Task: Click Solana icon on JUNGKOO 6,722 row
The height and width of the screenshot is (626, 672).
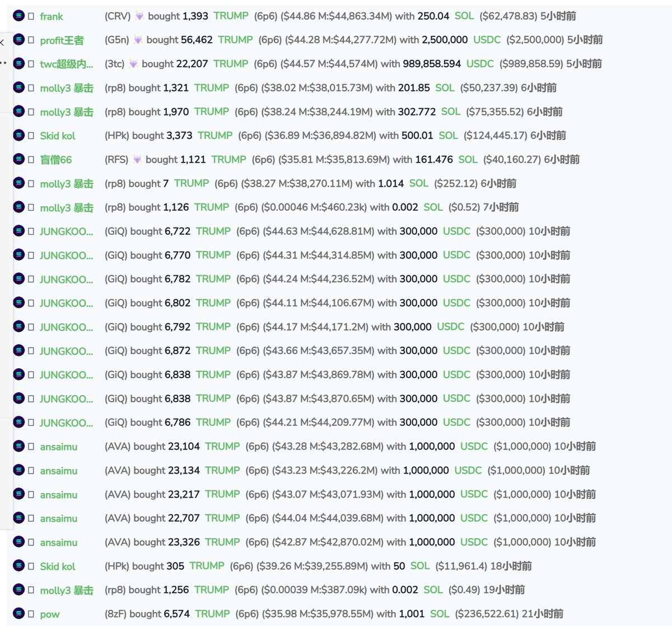Action: [x=18, y=231]
